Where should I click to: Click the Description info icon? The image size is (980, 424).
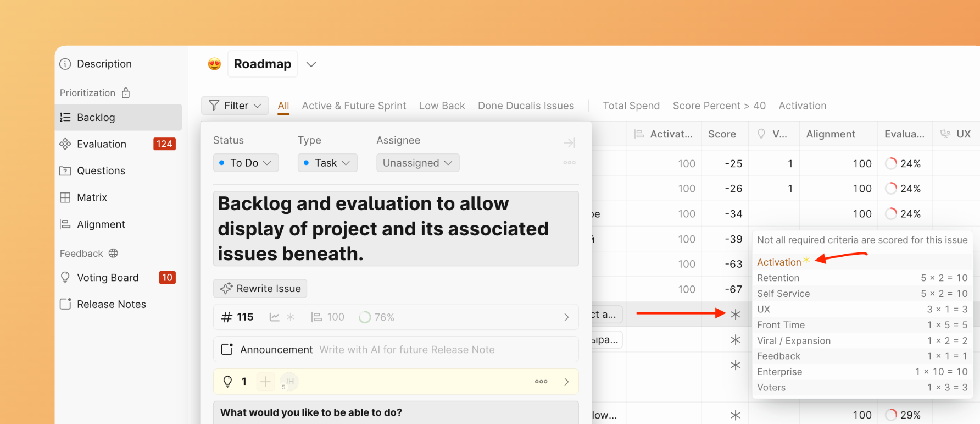click(x=65, y=64)
